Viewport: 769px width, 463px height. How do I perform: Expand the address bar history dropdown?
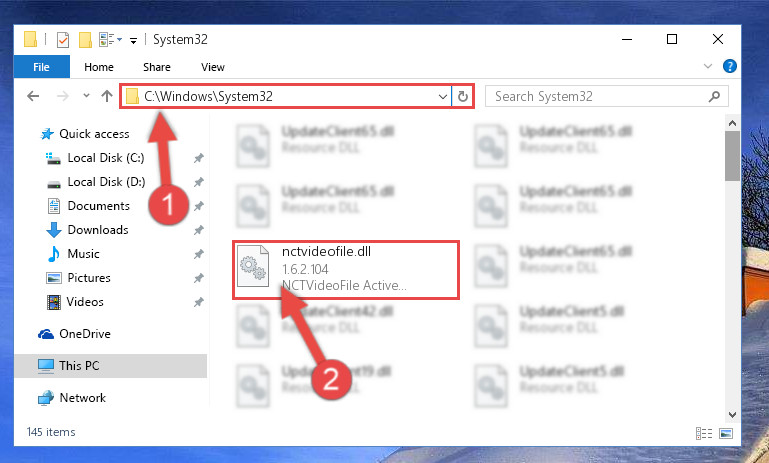(x=442, y=97)
